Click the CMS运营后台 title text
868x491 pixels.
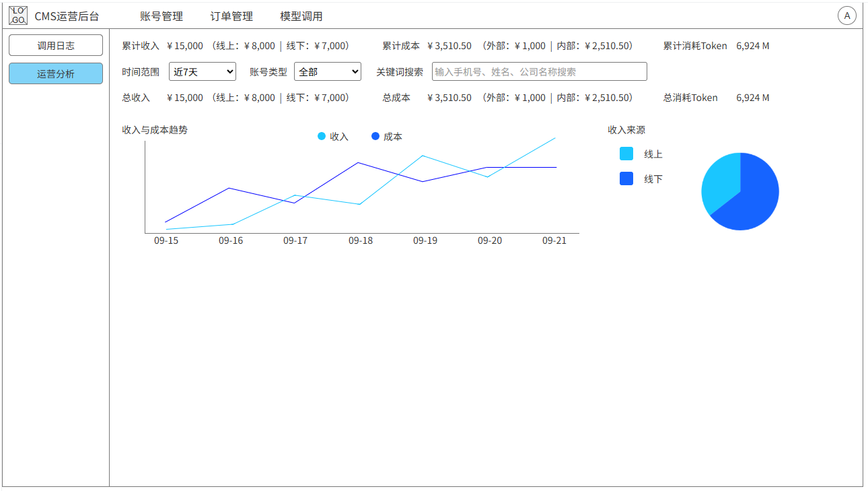click(67, 16)
